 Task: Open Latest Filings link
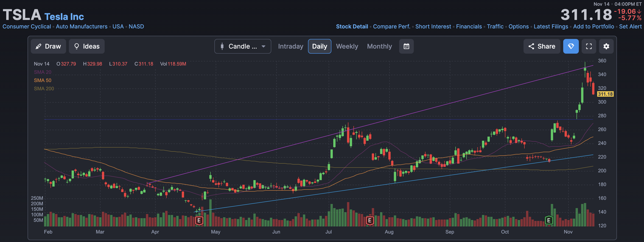tap(551, 27)
